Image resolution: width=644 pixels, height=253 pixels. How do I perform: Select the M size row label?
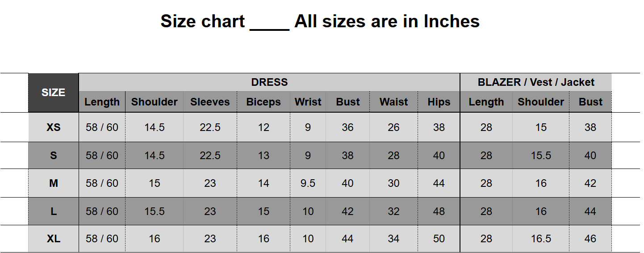click(54, 183)
